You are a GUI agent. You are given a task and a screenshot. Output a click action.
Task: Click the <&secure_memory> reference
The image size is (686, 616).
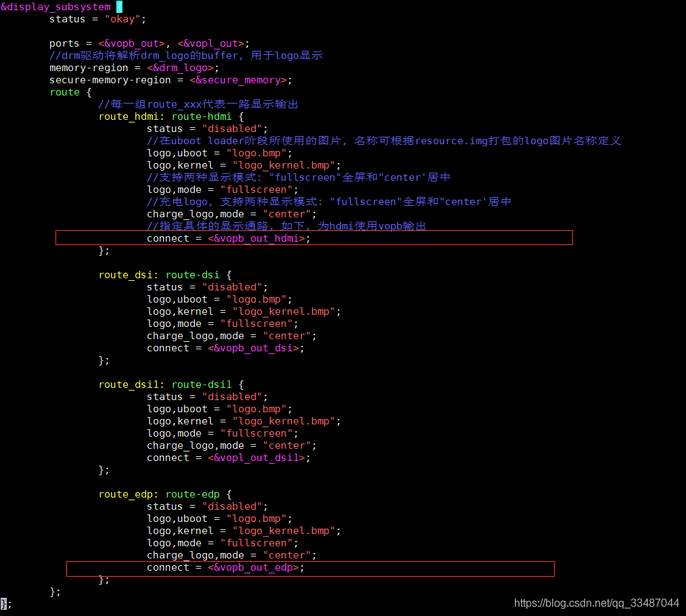[x=238, y=80]
